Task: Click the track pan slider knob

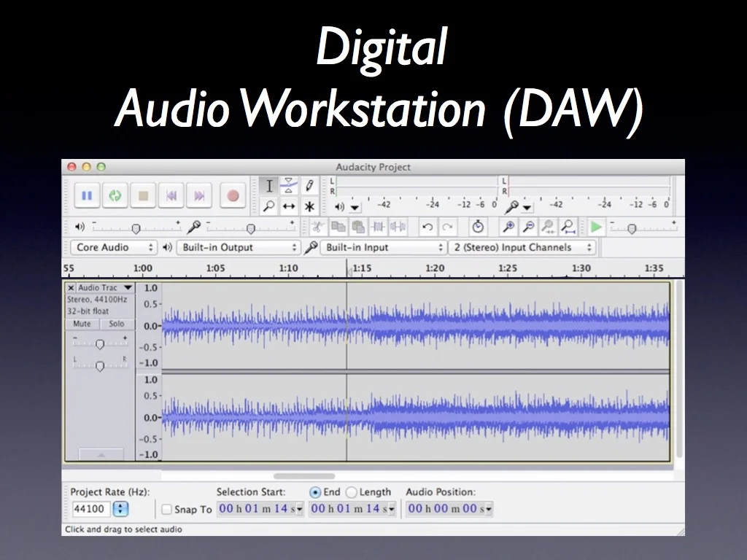Action: [99, 366]
